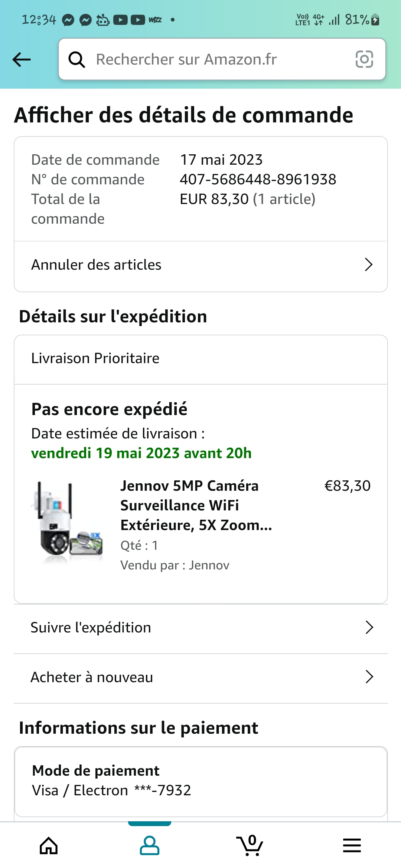
Task: Tap the Visa / Electron payment method
Action: tap(111, 790)
